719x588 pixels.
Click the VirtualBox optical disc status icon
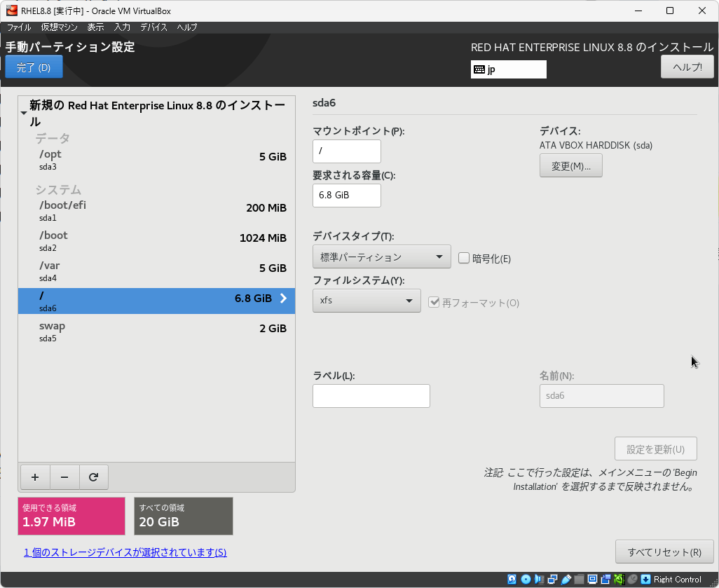click(526, 580)
